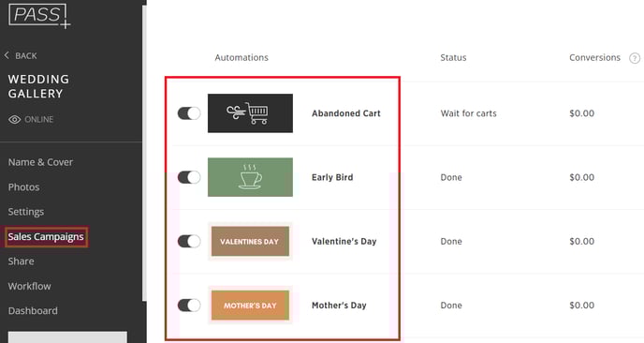
Task: Toggle the Abandoned Cart automation switch
Action: point(189,113)
